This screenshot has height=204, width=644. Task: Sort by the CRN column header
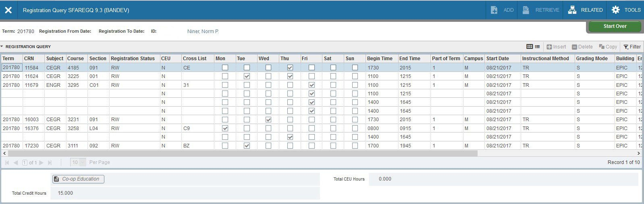point(29,59)
